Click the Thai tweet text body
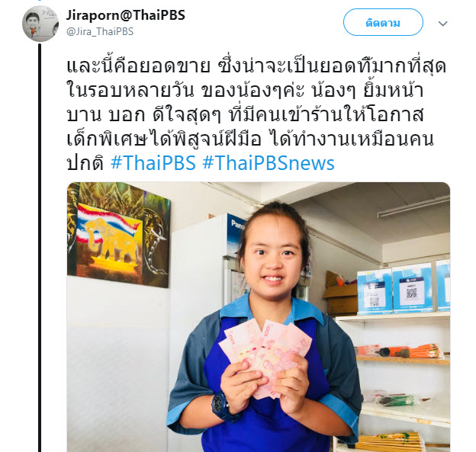 (x=256, y=114)
